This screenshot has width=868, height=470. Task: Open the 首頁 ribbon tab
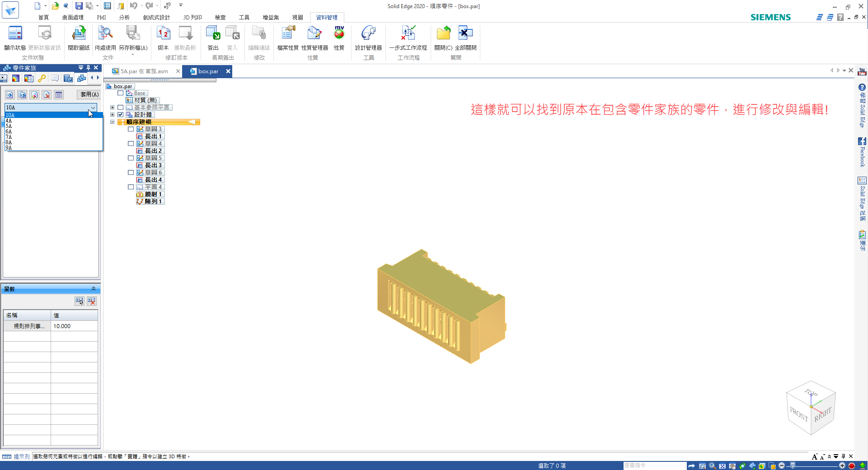(x=43, y=18)
